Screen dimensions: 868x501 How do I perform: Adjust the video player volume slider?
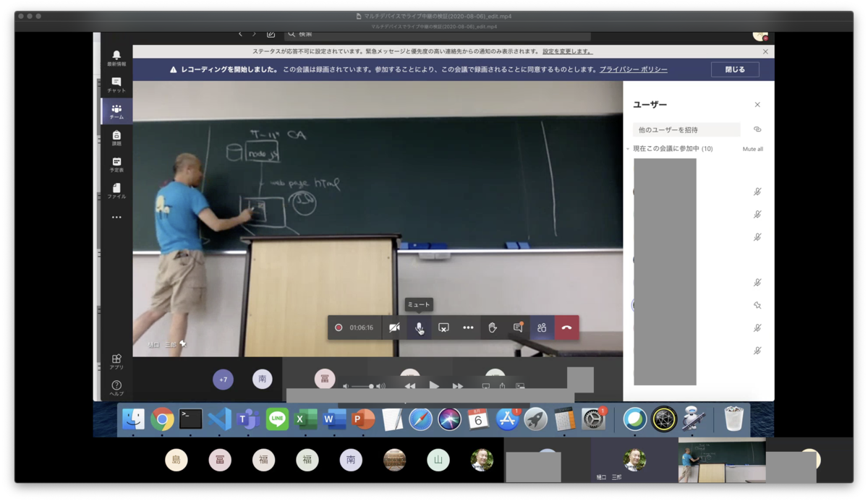click(x=362, y=387)
